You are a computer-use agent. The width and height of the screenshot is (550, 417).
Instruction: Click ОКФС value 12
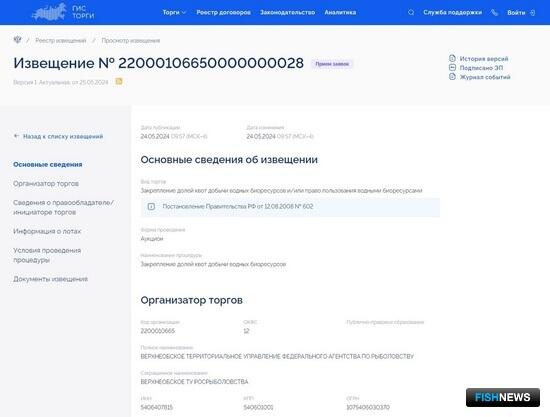pos(246,331)
